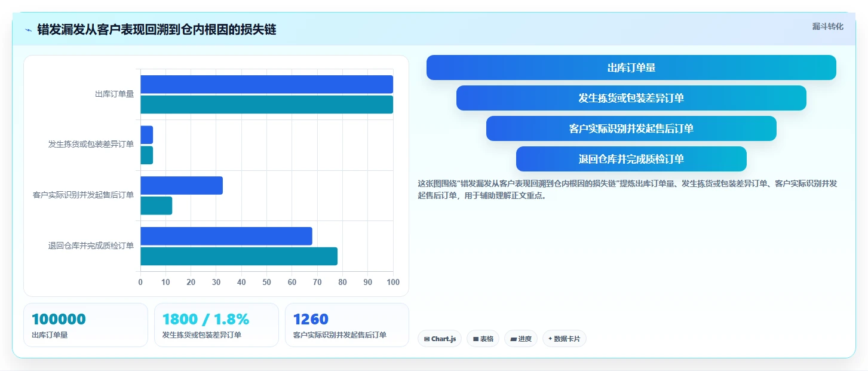Click the 漏斗转化 label in header
The width and height of the screenshot is (868, 371).
[827, 26]
